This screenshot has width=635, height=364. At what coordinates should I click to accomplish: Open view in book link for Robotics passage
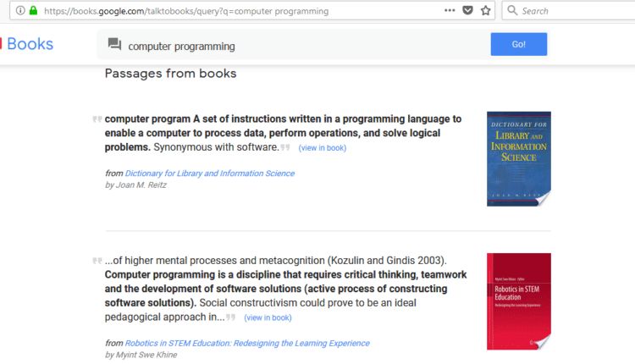268,317
